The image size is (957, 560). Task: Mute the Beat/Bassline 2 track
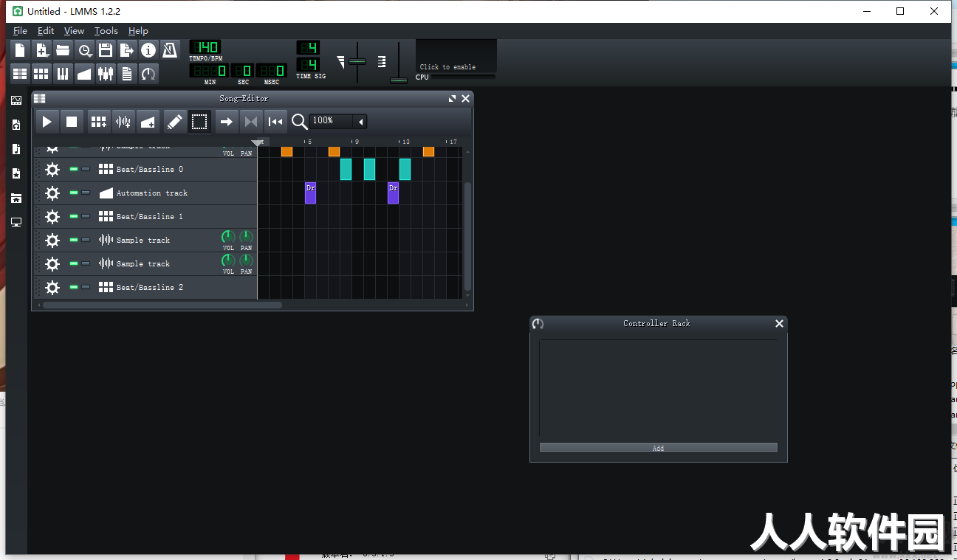[x=74, y=287]
